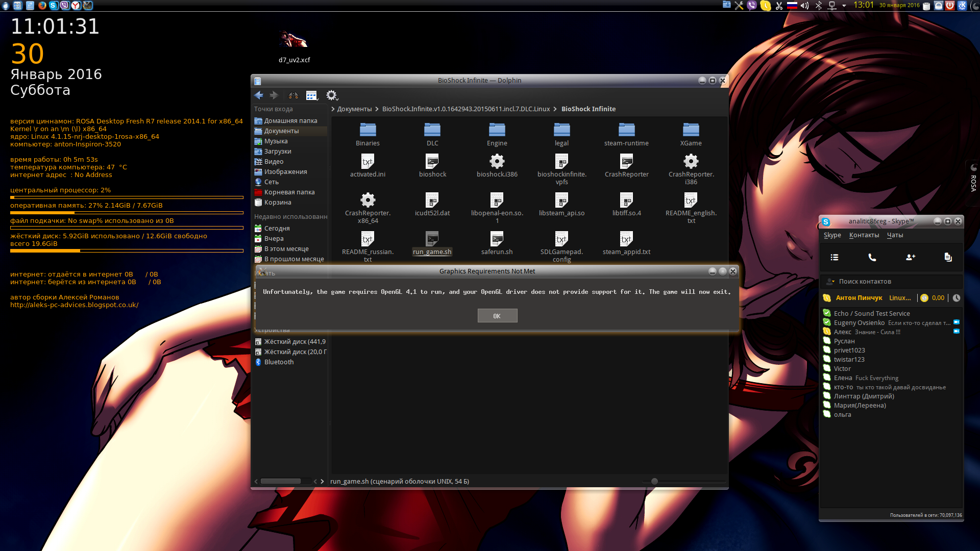Select the Binaries folder in Dolphin
Screen dimensions: 980x551
click(367, 135)
